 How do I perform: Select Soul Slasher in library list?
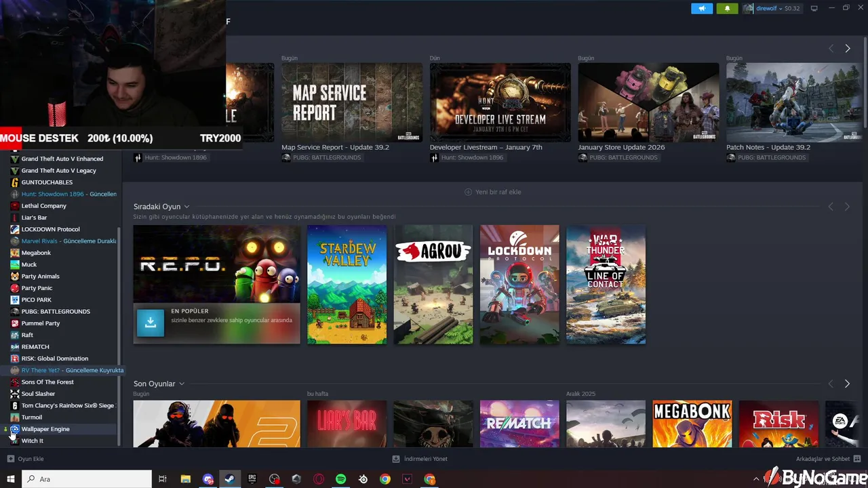[38, 394]
